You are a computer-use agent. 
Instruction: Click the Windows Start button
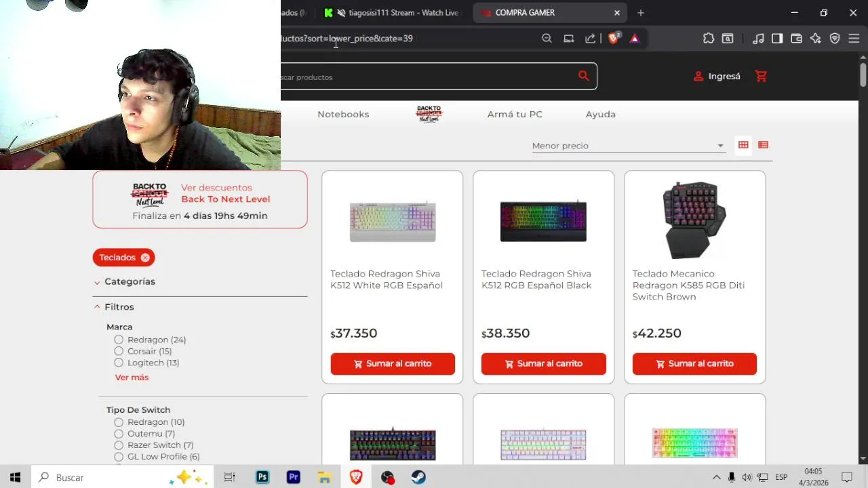[x=15, y=477]
